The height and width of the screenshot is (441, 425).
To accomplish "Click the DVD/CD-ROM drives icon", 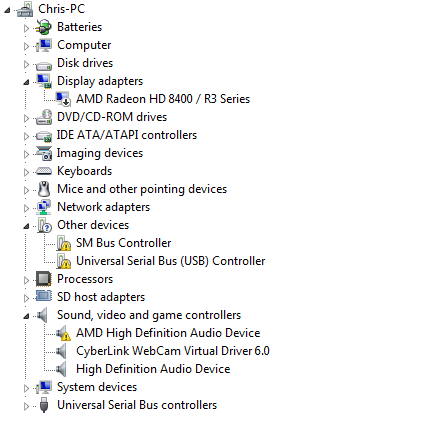I will [x=44, y=117].
